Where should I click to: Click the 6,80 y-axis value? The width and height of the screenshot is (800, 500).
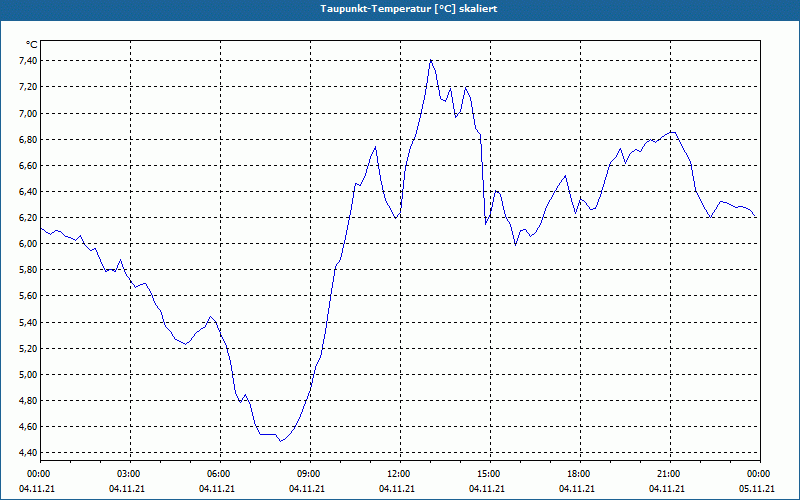(x=29, y=139)
